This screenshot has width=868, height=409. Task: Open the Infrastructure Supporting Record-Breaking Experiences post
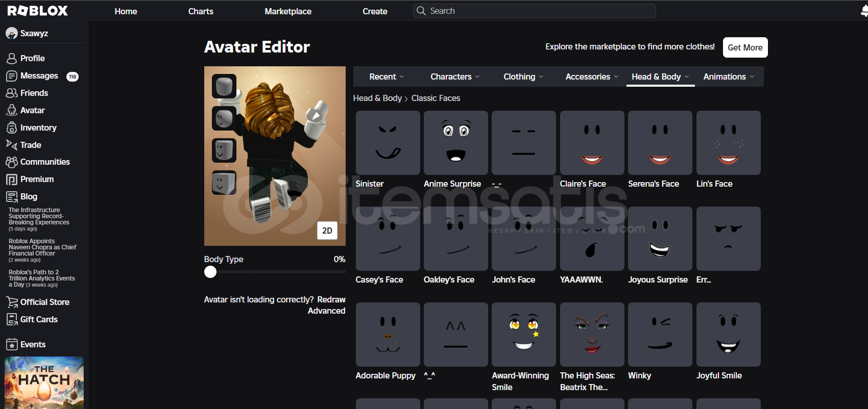click(x=39, y=219)
